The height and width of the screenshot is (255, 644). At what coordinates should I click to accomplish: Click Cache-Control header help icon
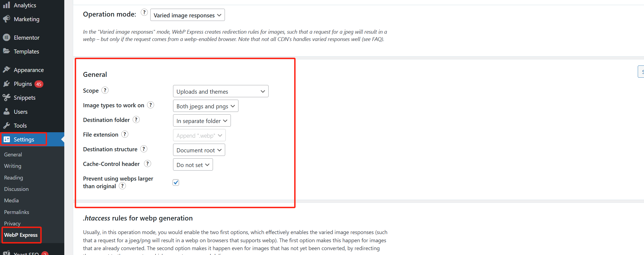click(x=148, y=163)
